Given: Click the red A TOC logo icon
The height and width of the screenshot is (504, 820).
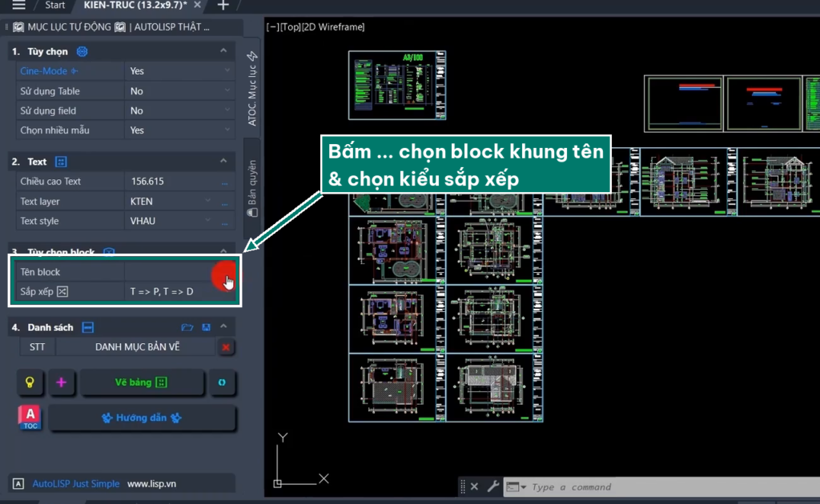Looking at the screenshot, I should [x=30, y=418].
